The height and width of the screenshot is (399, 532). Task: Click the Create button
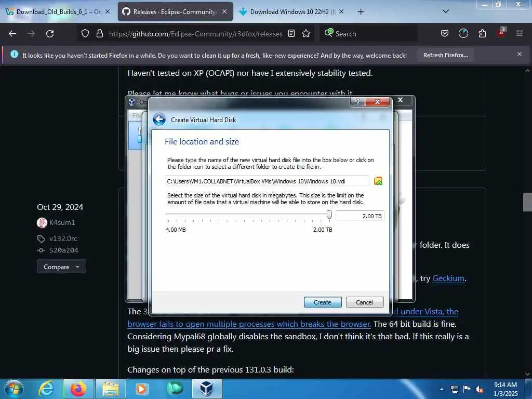click(323, 302)
